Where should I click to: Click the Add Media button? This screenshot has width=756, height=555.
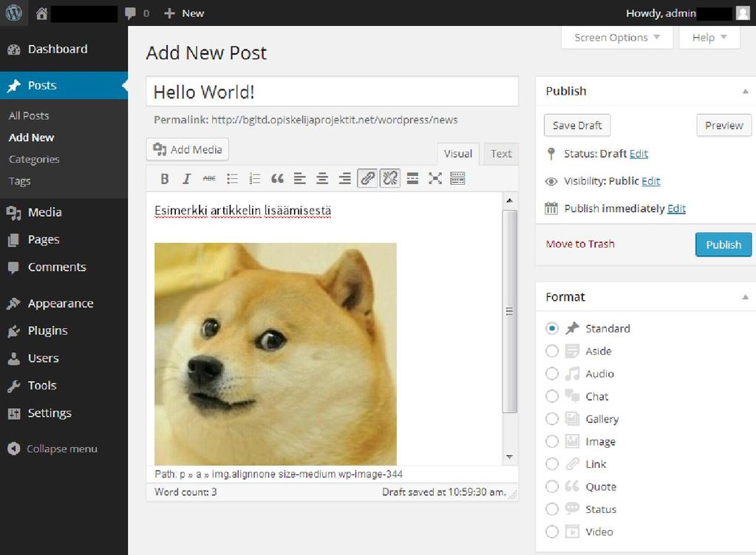point(188,149)
